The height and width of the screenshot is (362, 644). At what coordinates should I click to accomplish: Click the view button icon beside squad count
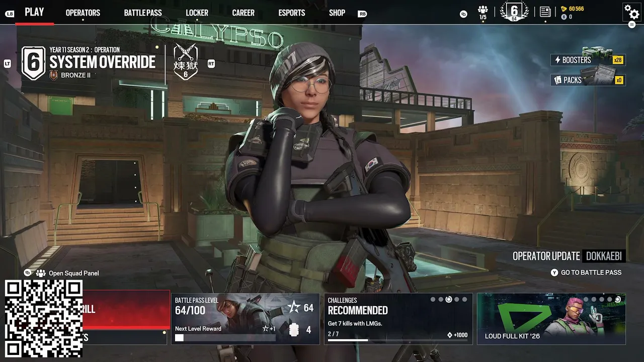463,14
